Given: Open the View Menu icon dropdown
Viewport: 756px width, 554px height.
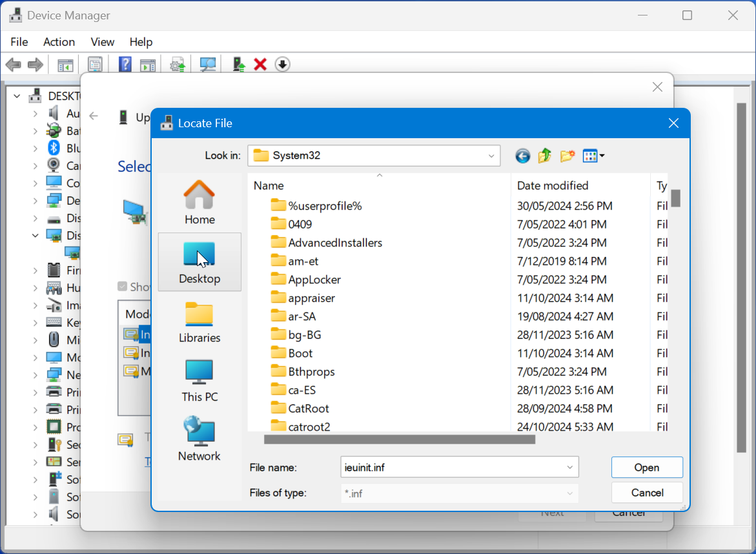Looking at the screenshot, I should pos(593,156).
